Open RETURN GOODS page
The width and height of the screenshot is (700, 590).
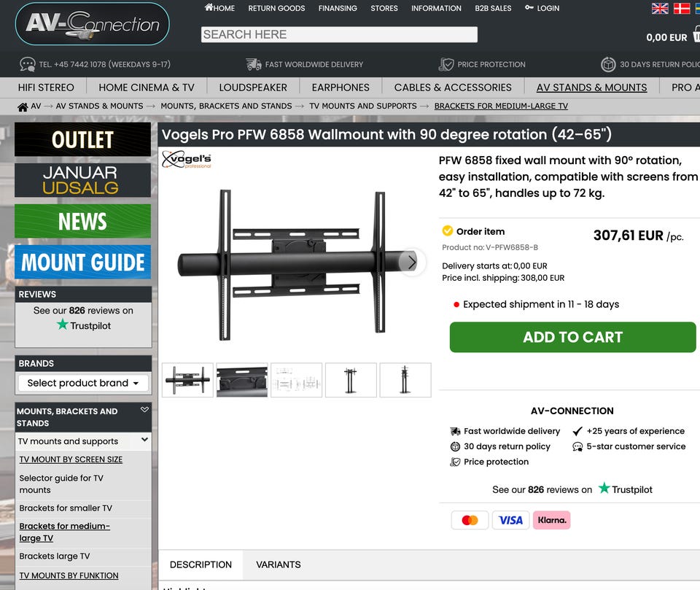[x=276, y=8]
